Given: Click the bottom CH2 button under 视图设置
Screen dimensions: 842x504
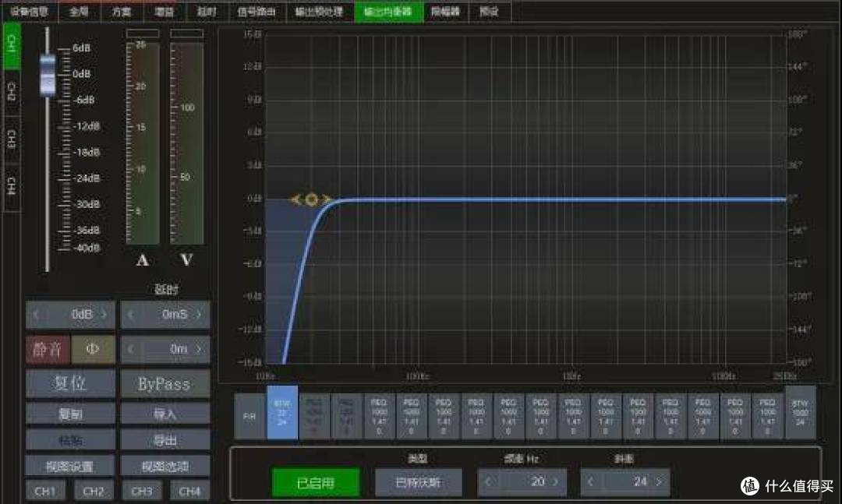Looking at the screenshot, I should click(x=94, y=491).
